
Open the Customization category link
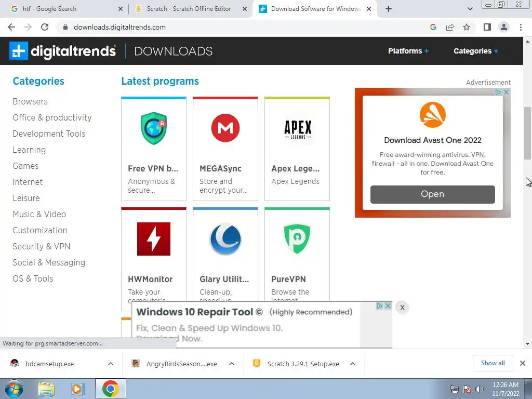(x=39, y=230)
